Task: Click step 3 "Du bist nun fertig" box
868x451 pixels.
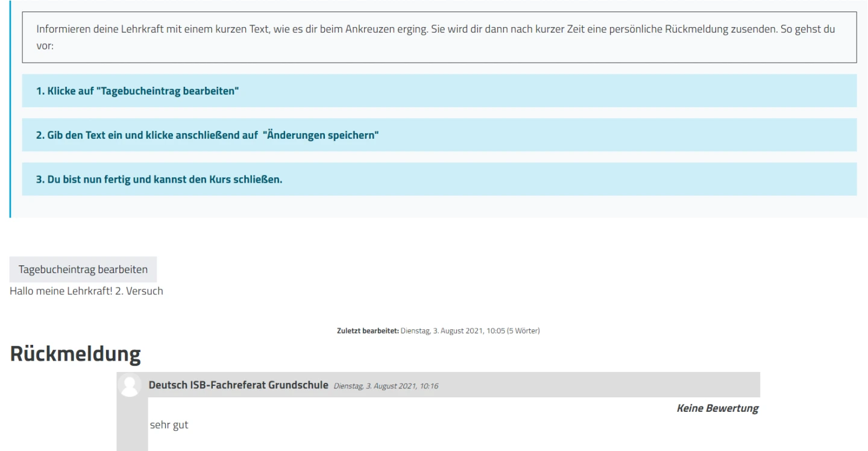Action: pos(439,179)
